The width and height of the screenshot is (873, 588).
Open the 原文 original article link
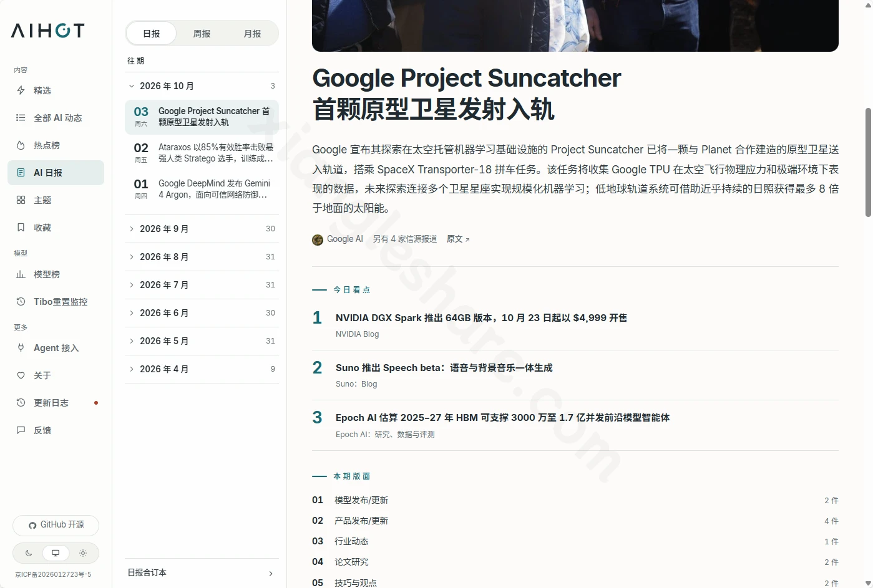coord(458,239)
